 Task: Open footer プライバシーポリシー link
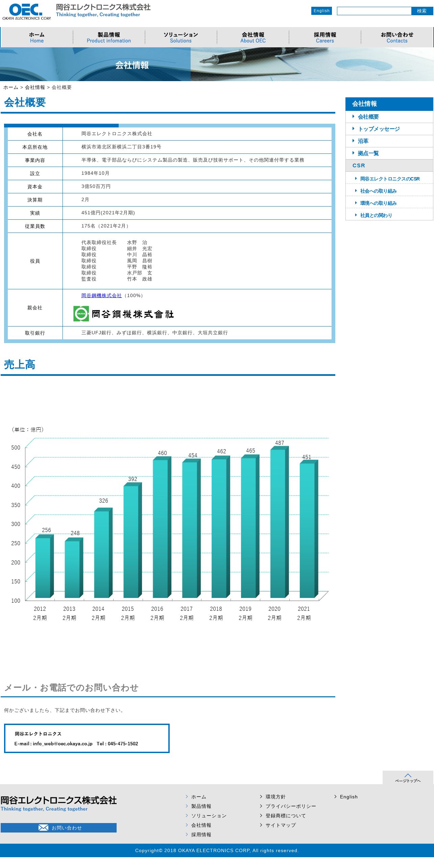291,806
